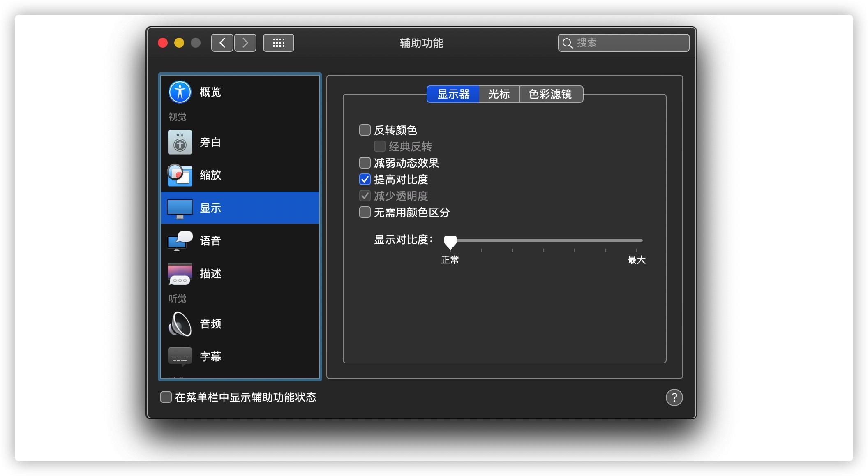Image resolution: width=868 pixels, height=476 pixels.
Task: Open the 概览 overview accessibility icon
Action: point(180,92)
